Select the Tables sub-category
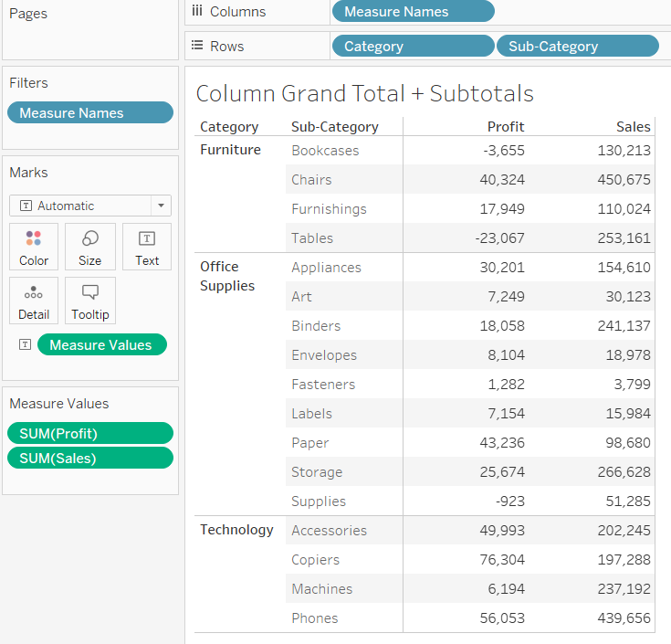This screenshot has height=644, width=671. tap(312, 238)
